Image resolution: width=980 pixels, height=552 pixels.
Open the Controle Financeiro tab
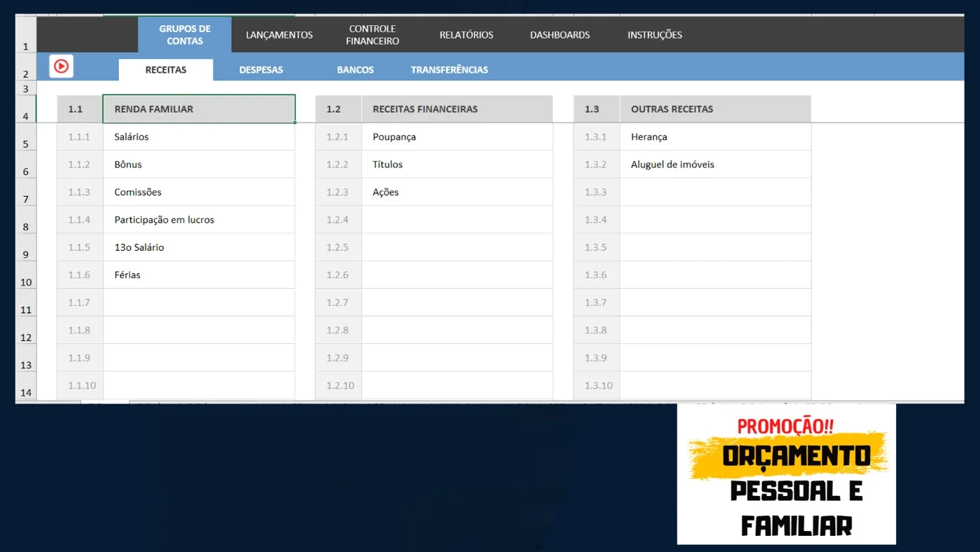372,35
